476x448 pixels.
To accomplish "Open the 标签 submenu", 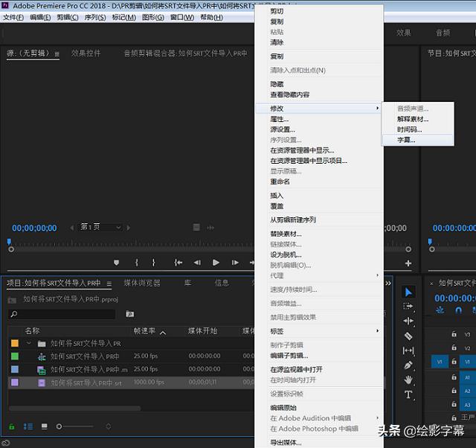I will [x=319, y=331].
